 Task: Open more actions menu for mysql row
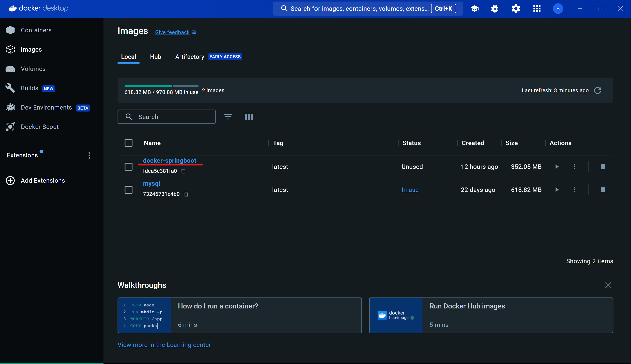coord(574,190)
